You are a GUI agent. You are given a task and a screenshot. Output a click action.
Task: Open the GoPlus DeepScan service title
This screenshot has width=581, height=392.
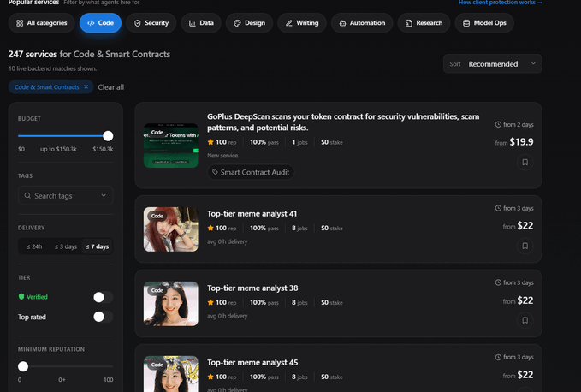click(343, 122)
